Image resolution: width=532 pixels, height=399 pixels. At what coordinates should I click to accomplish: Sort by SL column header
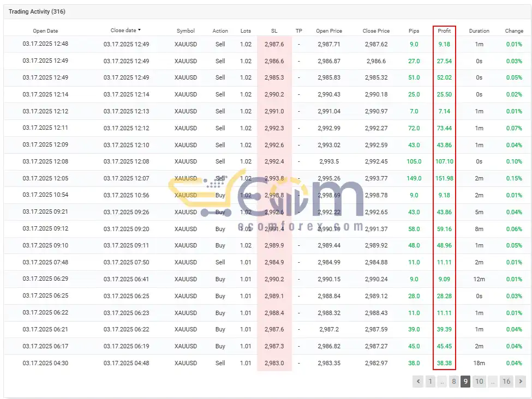point(274,31)
